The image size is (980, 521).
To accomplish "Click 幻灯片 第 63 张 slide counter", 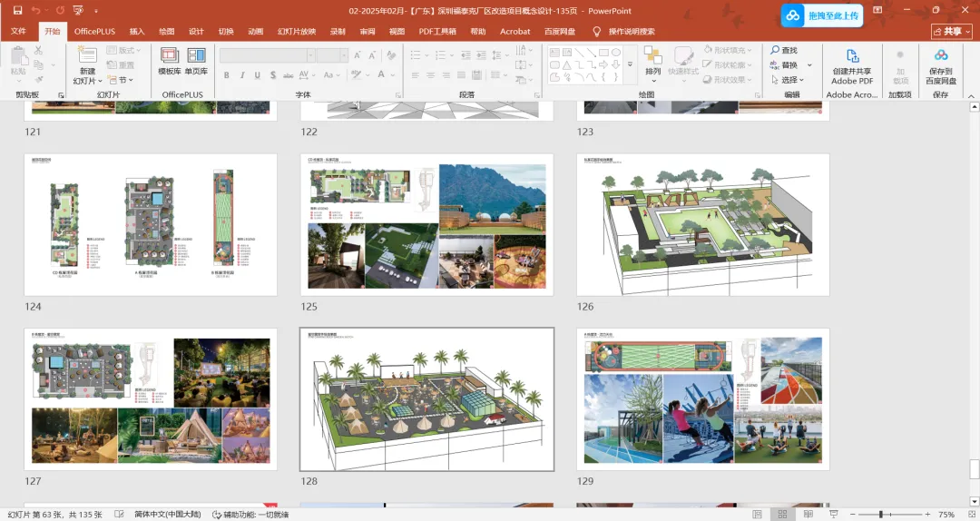I will pos(55,514).
